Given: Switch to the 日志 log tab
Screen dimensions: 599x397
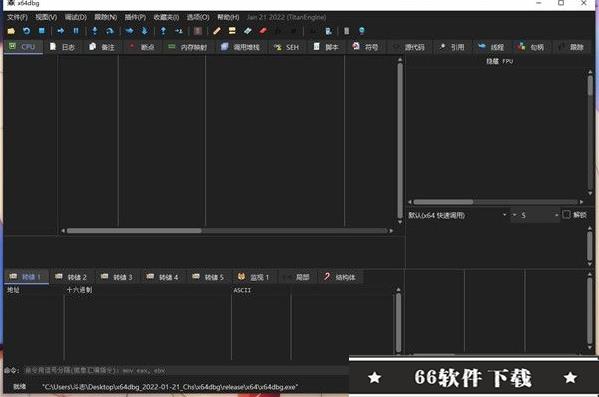Looking at the screenshot, I should pyautogui.click(x=63, y=47).
